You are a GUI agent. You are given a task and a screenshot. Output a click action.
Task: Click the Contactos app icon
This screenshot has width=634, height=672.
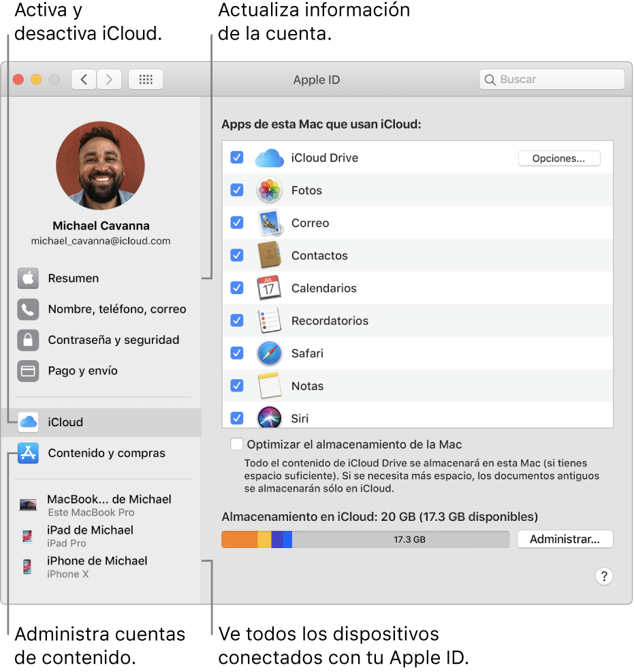(269, 255)
